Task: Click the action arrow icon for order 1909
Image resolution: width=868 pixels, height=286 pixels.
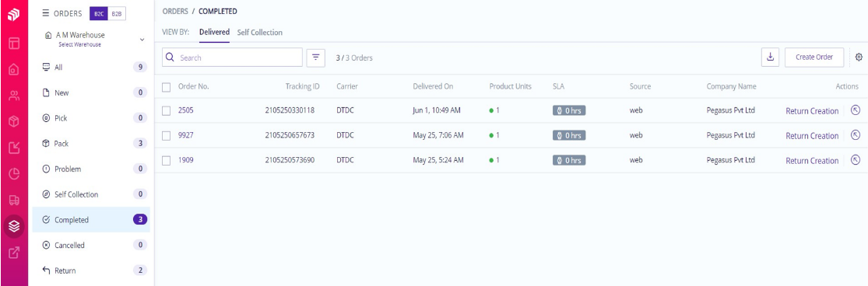Action: click(856, 159)
